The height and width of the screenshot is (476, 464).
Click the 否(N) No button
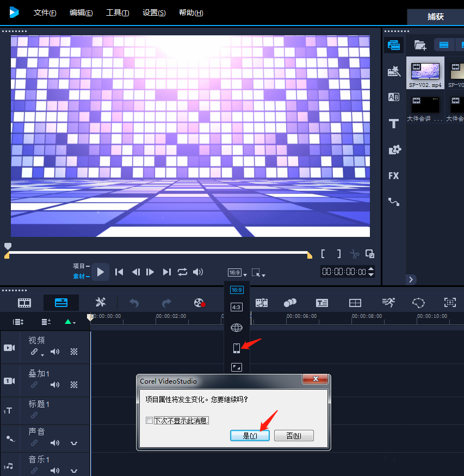[294, 436]
